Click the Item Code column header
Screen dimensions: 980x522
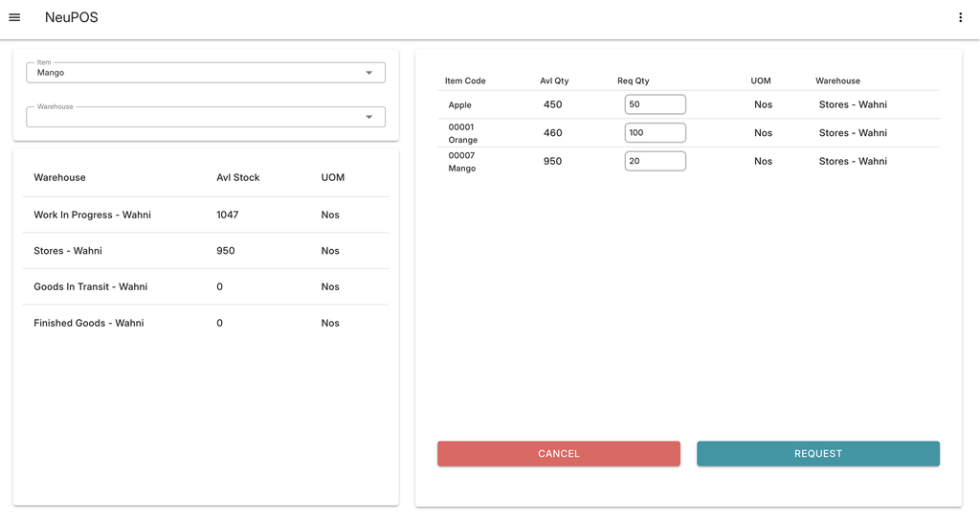click(x=465, y=80)
